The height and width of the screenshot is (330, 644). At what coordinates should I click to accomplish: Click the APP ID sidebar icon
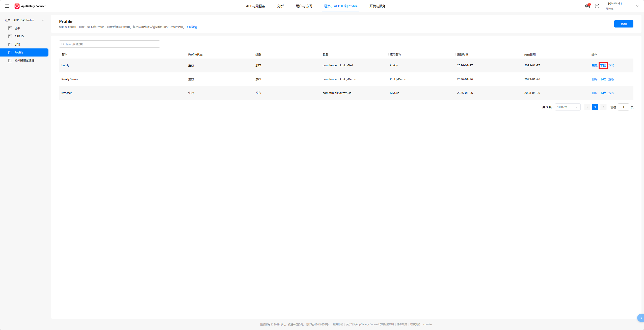(10, 36)
